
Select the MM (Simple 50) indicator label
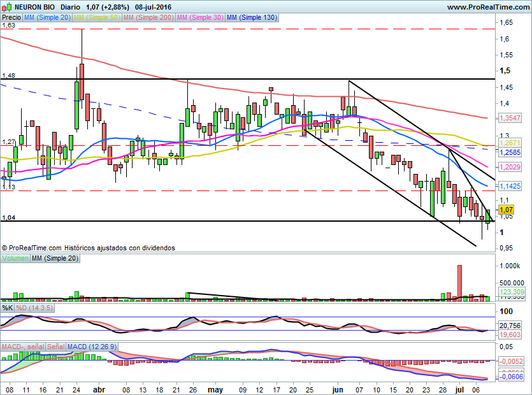(97, 18)
